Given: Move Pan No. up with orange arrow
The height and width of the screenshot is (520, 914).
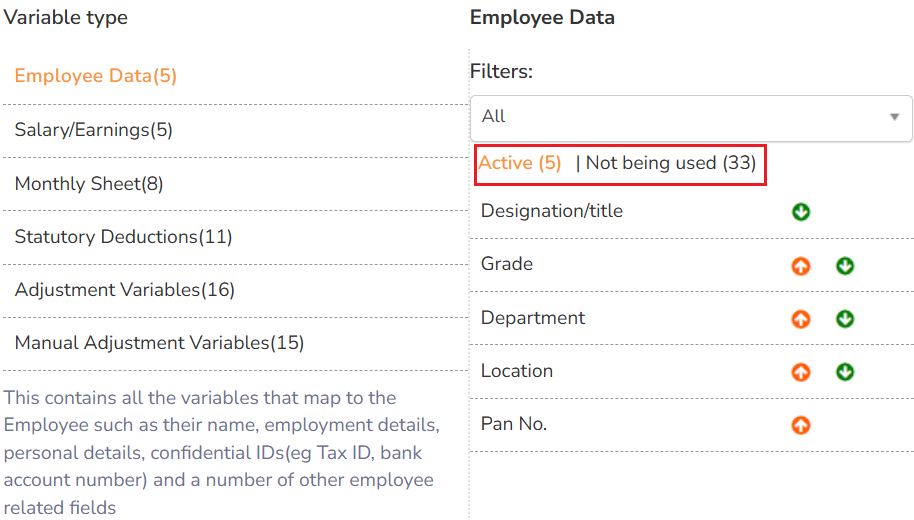Looking at the screenshot, I should tap(801, 425).
